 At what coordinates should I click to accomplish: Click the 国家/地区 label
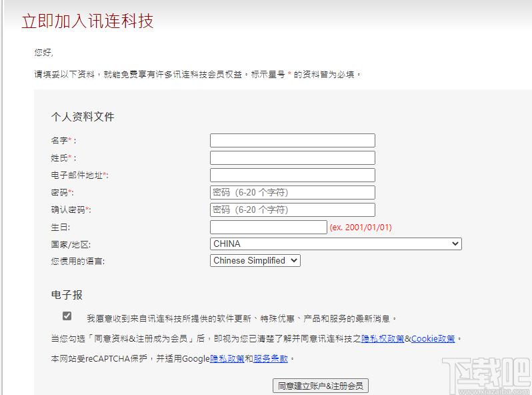pyautogui.click(x=71, y=244)
